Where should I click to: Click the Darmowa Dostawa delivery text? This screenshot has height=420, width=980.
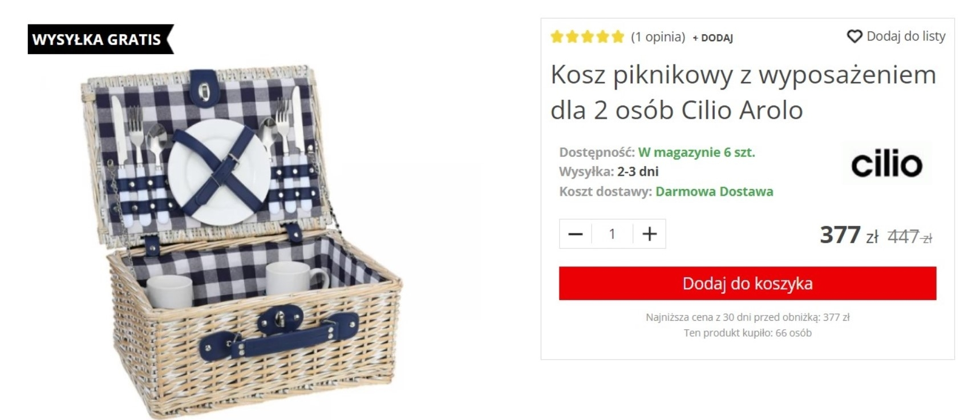(x=714, y=192)
